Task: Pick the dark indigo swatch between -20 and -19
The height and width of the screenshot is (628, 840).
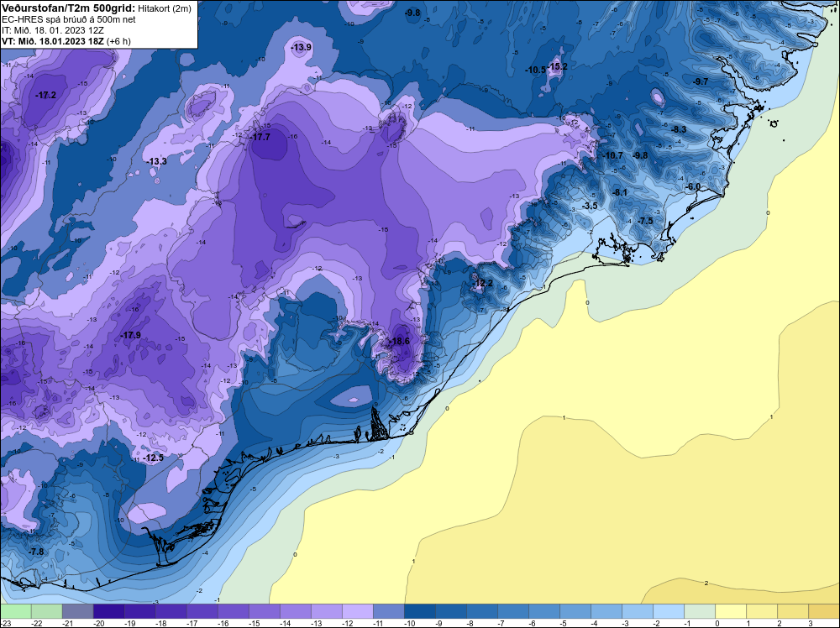Action: click(108, 611)
